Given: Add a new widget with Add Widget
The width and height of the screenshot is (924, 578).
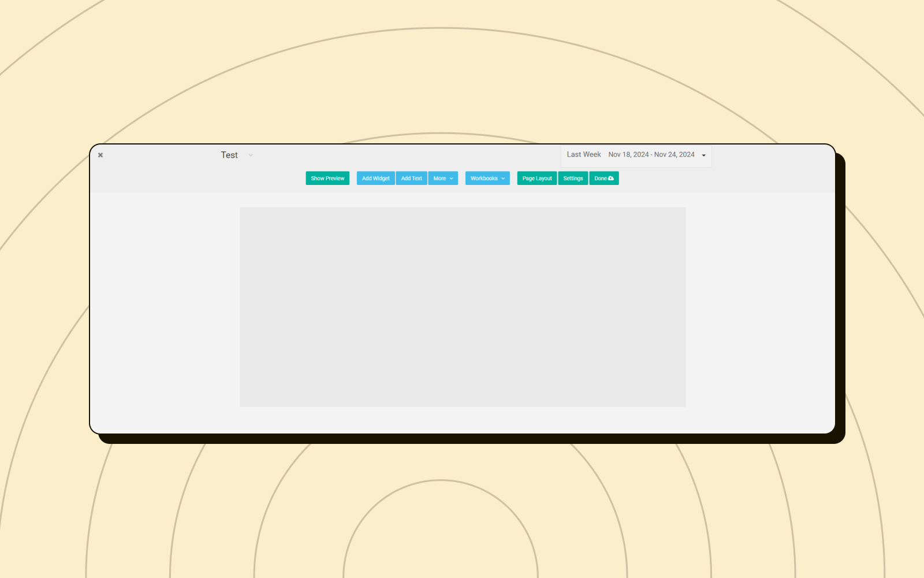Looking at the screenshot, I should tap(376, 178).
